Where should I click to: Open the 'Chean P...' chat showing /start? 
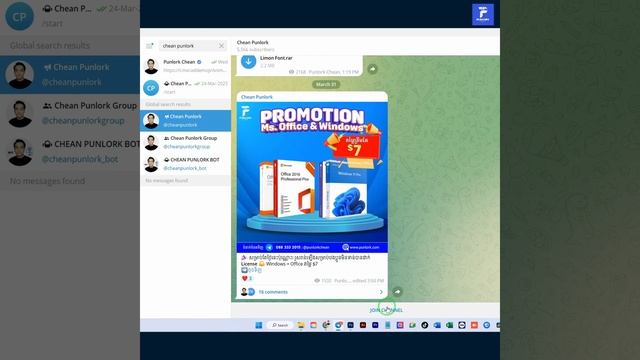(x=186, y=88)
